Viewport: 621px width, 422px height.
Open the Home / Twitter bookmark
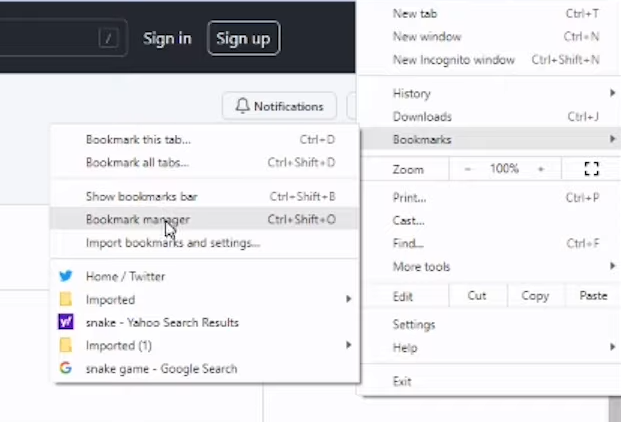click(205, 276)
